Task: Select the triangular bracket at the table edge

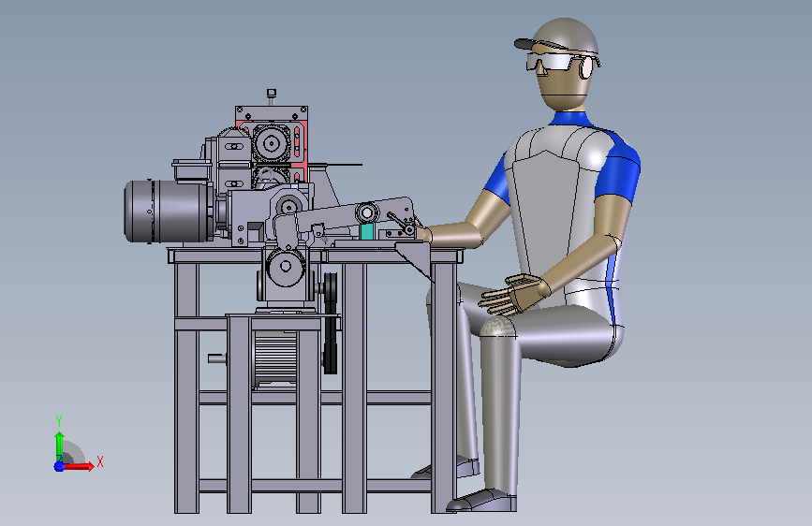Action: (x=416, y=260)
